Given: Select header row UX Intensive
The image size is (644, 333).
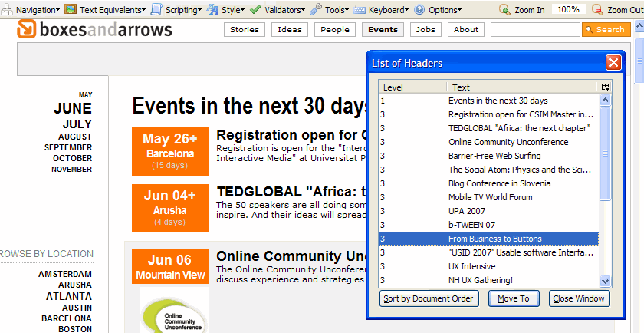Looking at the screenshot, I should (x=488, y=266).
